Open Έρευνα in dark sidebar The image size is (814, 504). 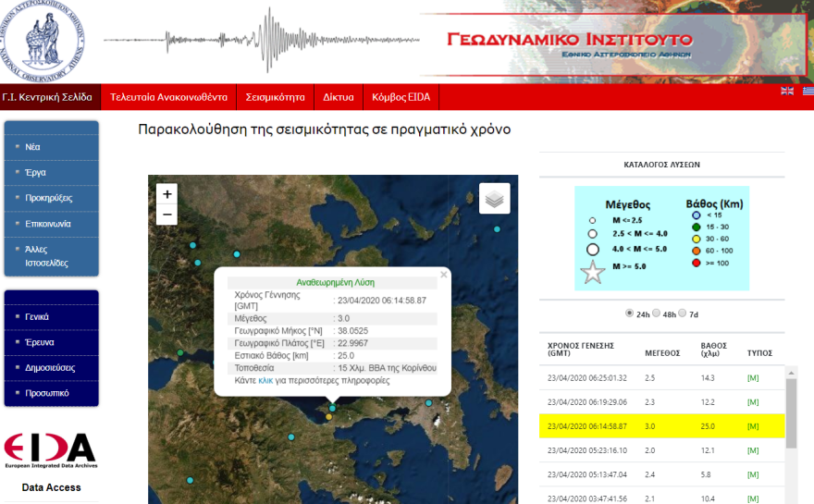click(40, 342)
